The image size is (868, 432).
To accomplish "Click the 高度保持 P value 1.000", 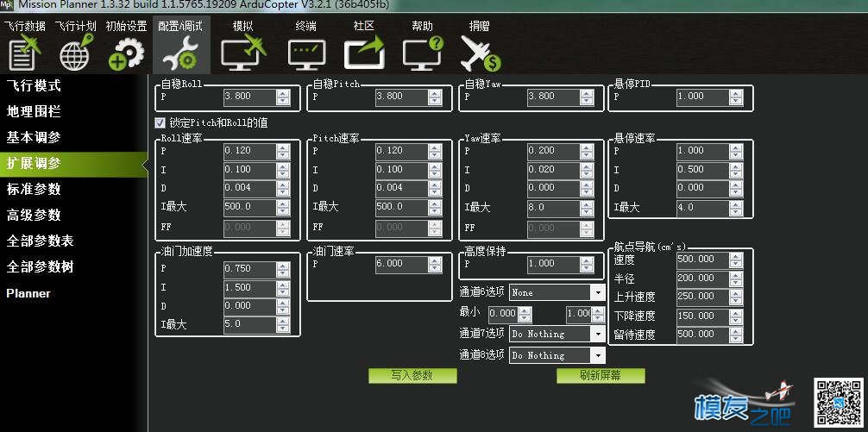I will 553,265.
